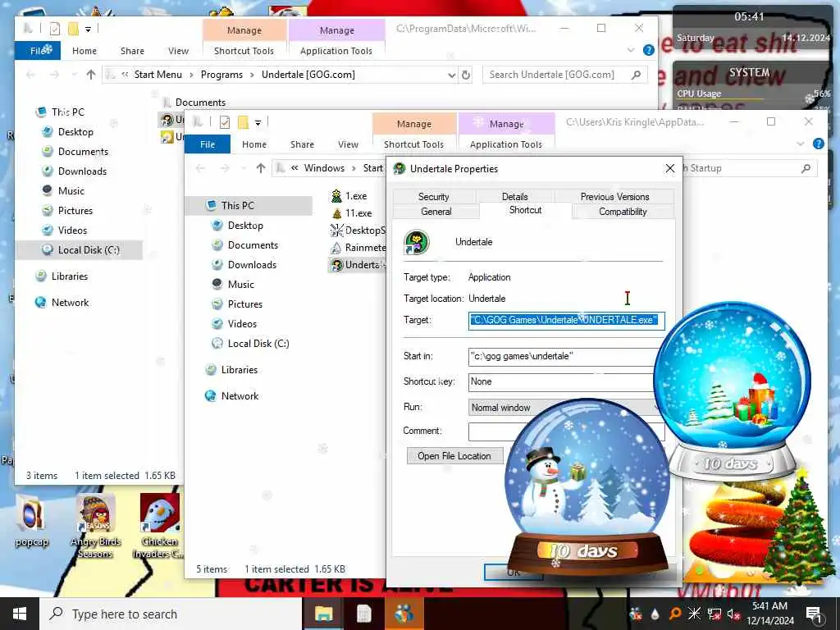Open Home tab in back Explorer window
Image resolution: width=840 pixels, height=630 pixels.
[x=84, y=51]
